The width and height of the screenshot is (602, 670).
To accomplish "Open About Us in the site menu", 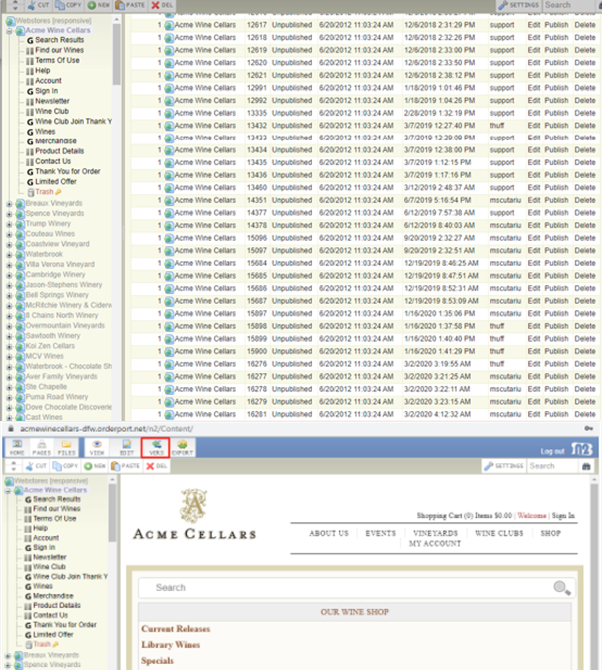I will tap(329, 533).
